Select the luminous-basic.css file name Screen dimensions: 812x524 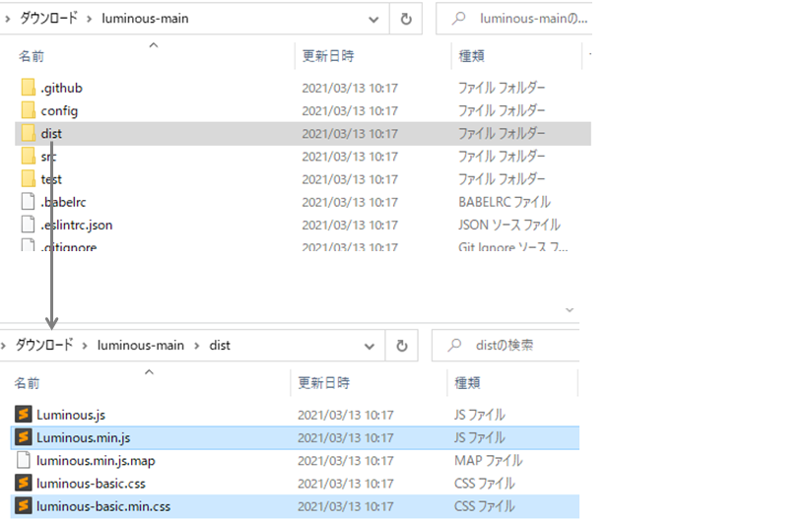pyautogui.click(x=91, y=483)
